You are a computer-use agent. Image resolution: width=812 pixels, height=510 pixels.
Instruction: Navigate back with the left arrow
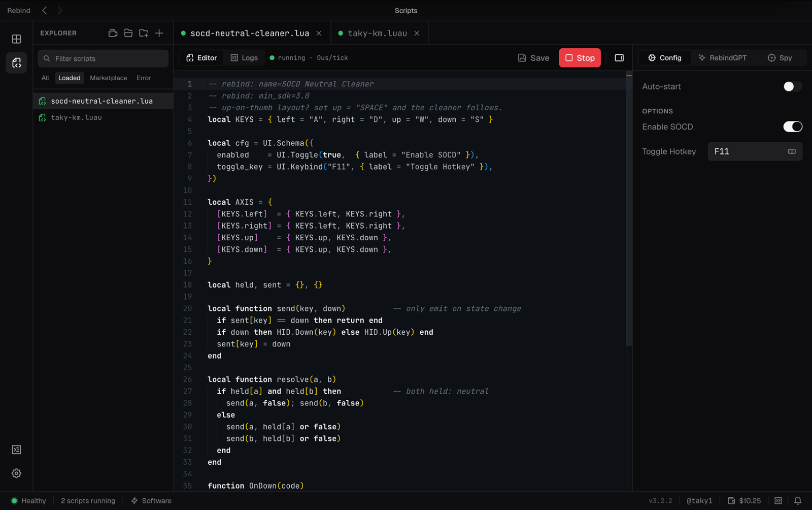[45, 10]
